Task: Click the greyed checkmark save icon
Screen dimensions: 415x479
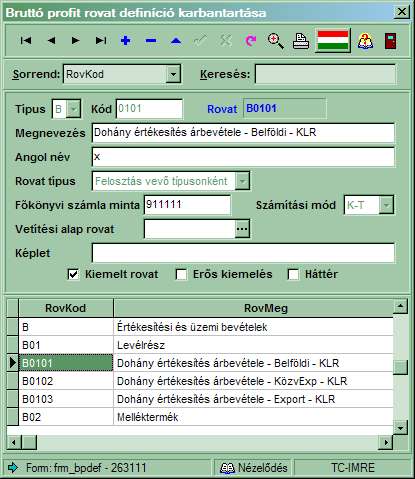Action: point(200,41)
